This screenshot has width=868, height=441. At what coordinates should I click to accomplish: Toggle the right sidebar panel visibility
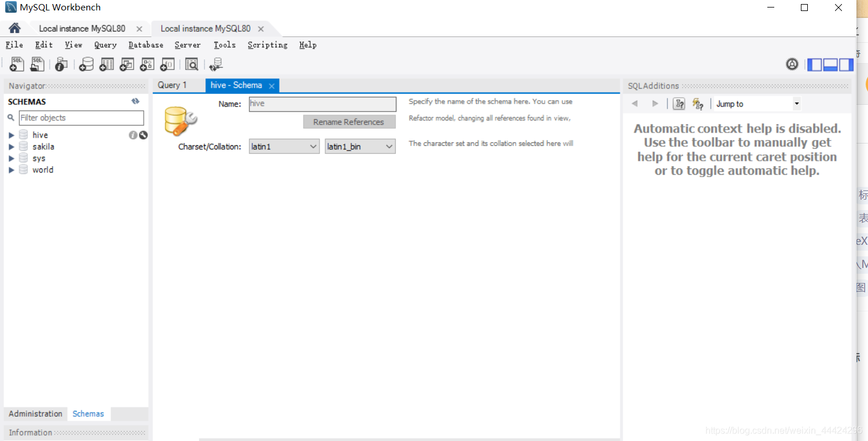coord(846,65)
